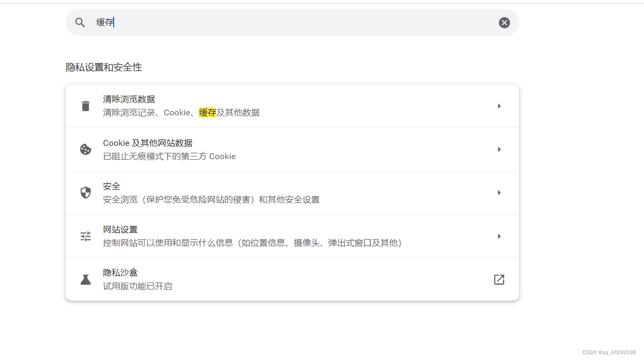Screen dimensions: 644x360
Task: Open 清除浏览数据 title
Action: (129, 99)
